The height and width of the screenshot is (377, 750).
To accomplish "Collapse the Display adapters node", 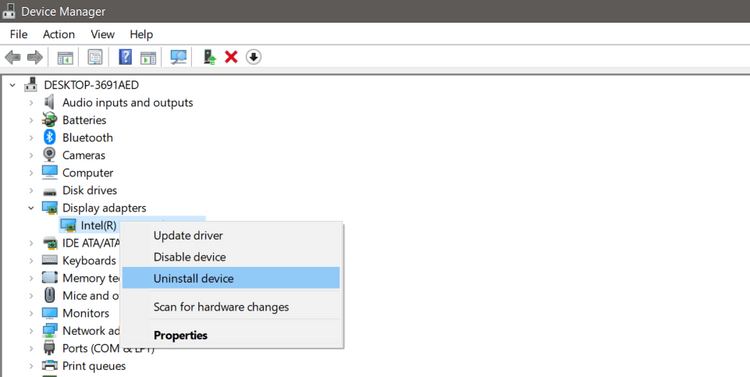I will coord(31,208).
